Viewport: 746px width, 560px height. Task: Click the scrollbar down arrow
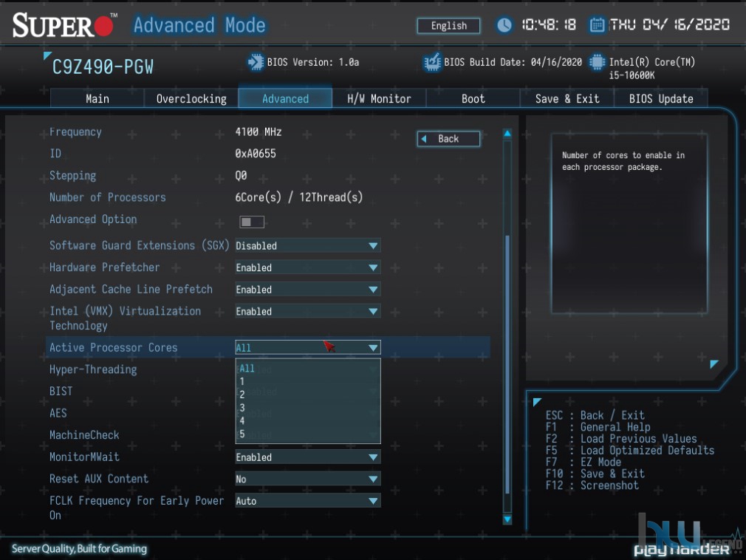507,519
